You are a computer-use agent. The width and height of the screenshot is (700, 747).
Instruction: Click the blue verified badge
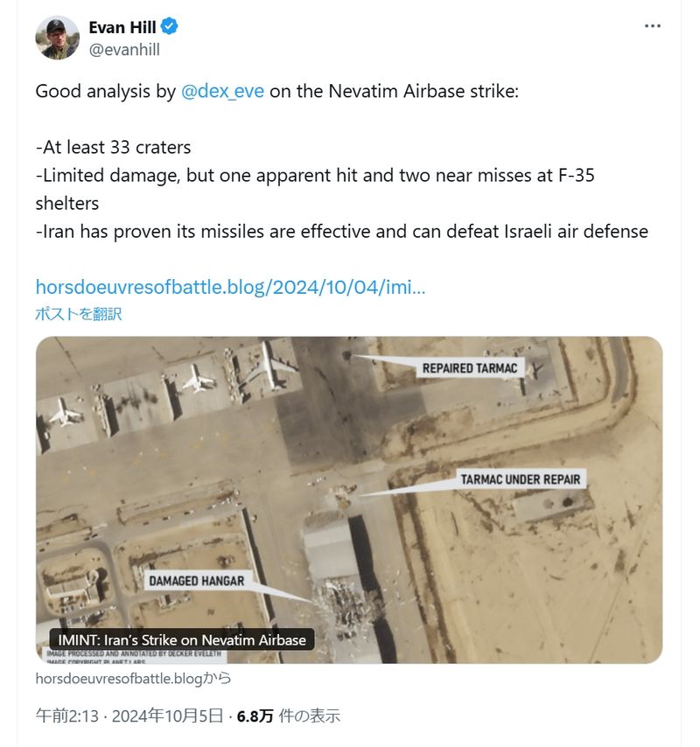(170, 27)
